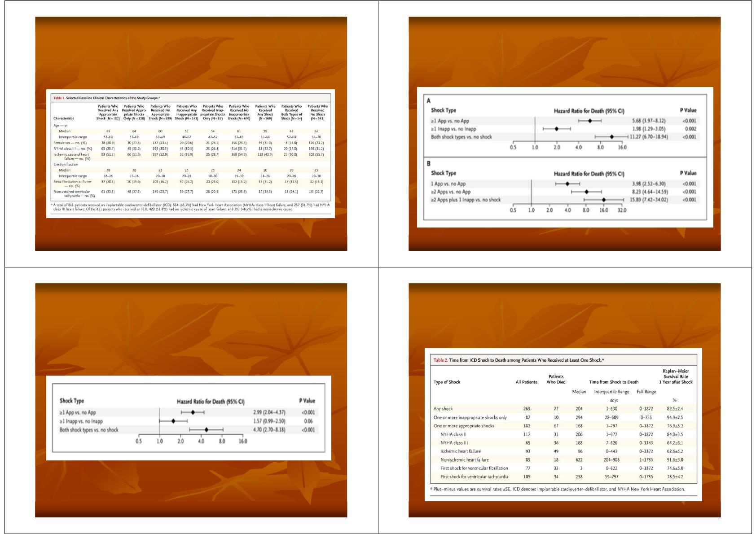Click the '368 (54.9)' cell in Table 1
The image size is (756, 534).
click(239, 154)
